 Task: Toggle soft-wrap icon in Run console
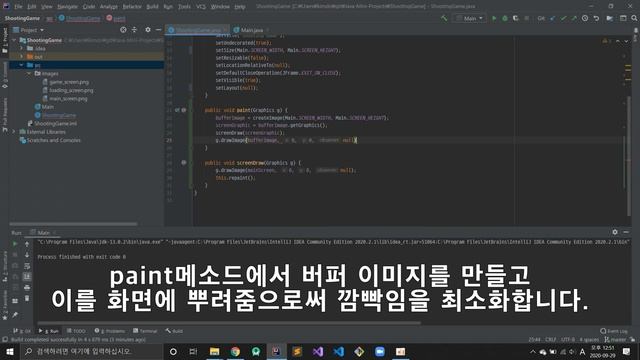pyautogui.click(x=27, y=266)
